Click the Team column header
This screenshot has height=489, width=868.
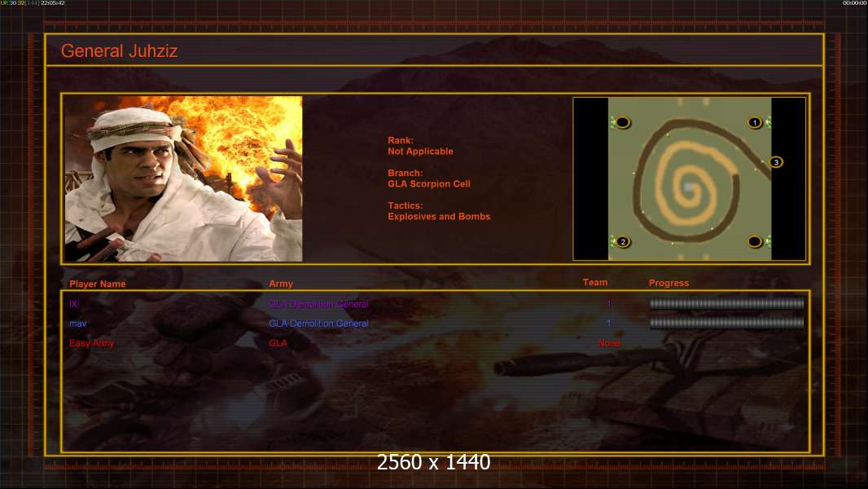595,283
